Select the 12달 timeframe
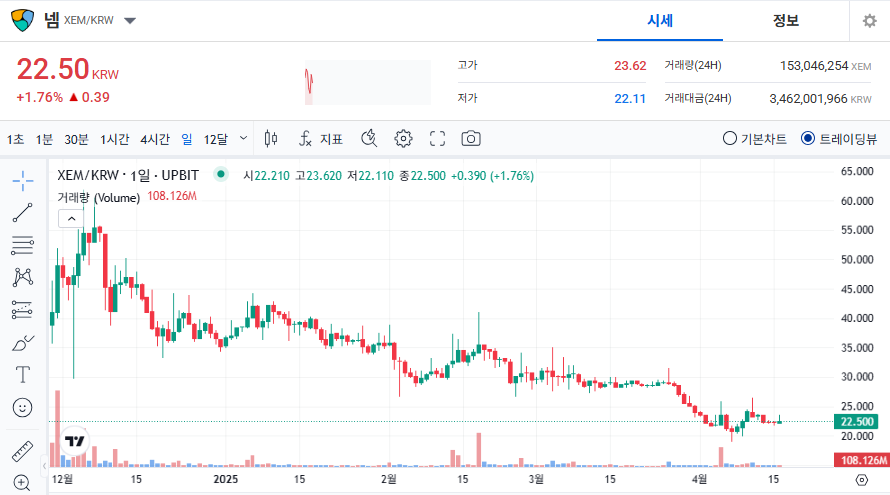Image resolution: width=890 pixels, height=495 pixels. tap(216, 139)
